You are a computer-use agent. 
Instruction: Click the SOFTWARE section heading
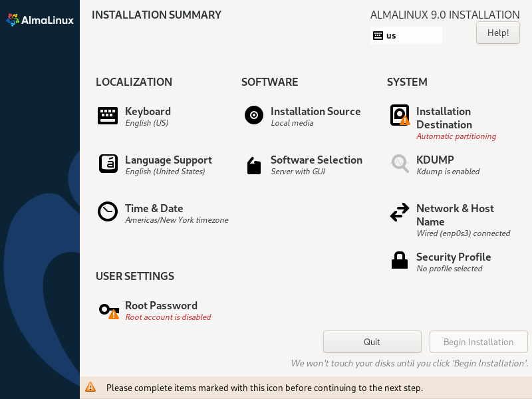[270, 82]
